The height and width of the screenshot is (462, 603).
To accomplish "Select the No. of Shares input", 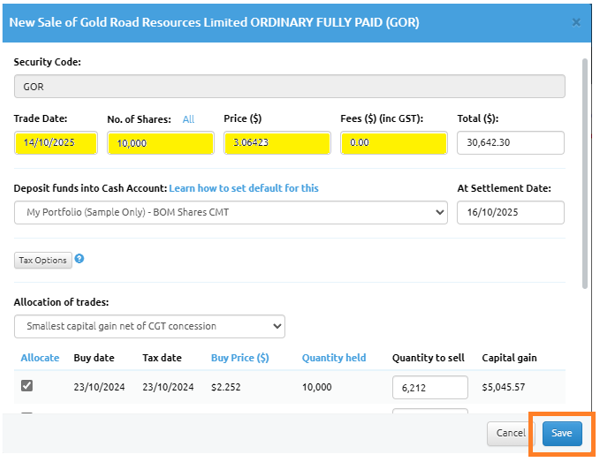I will 160,143.
